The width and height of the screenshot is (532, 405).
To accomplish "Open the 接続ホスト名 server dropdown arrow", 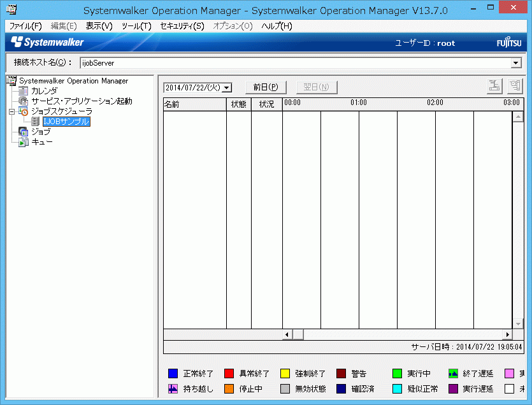I will pos(516,63).
